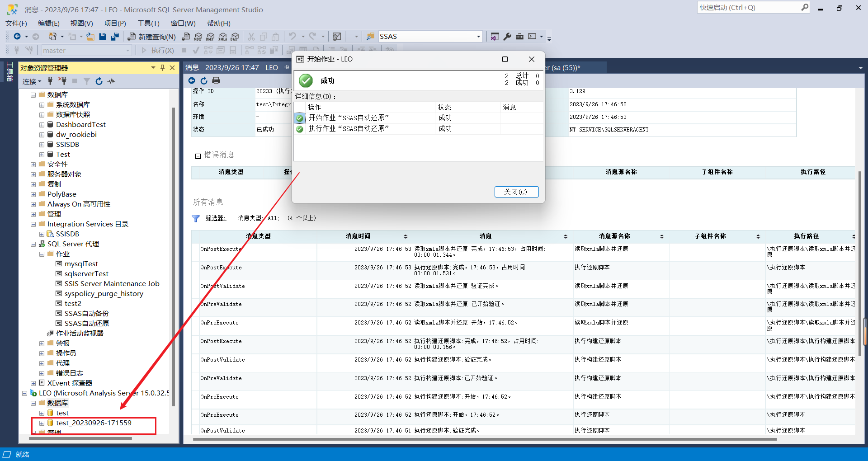Switch to the 消息 - 2023/9/26 17:47 - LEO tab
This screenshot has height=461, width=868.
tap(231, 68)
